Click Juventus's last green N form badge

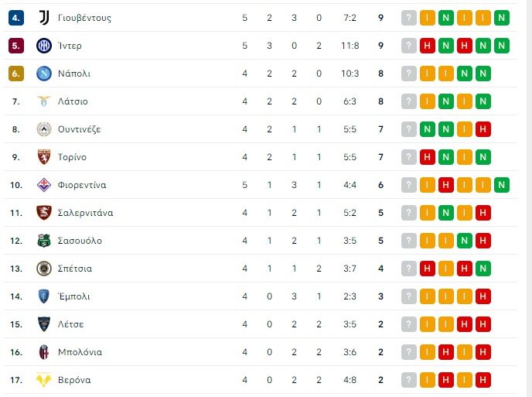pyautogui.click(x=502, y=18)
